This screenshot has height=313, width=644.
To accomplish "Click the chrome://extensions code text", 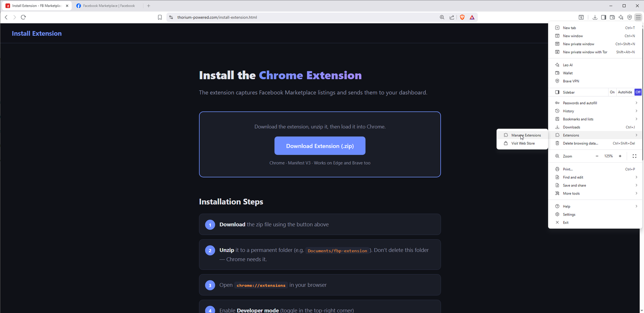I will (x=261, y=285).
